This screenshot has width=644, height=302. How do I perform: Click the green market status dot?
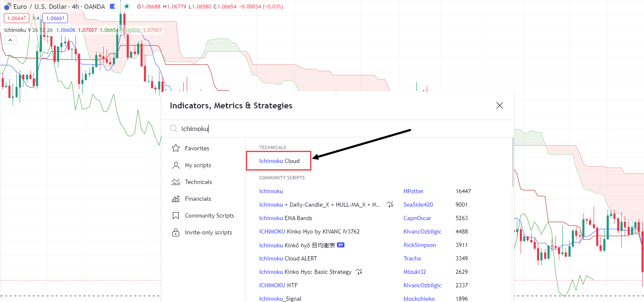[127, 7]
